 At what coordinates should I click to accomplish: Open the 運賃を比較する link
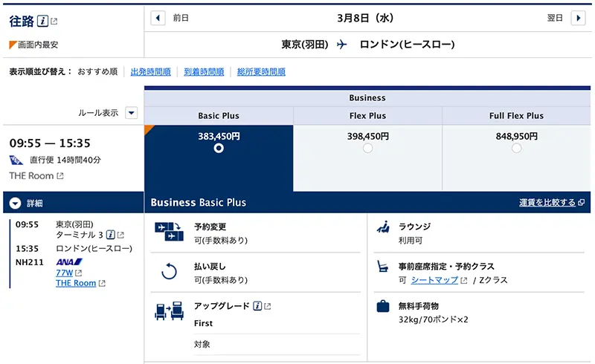(547, 202)
